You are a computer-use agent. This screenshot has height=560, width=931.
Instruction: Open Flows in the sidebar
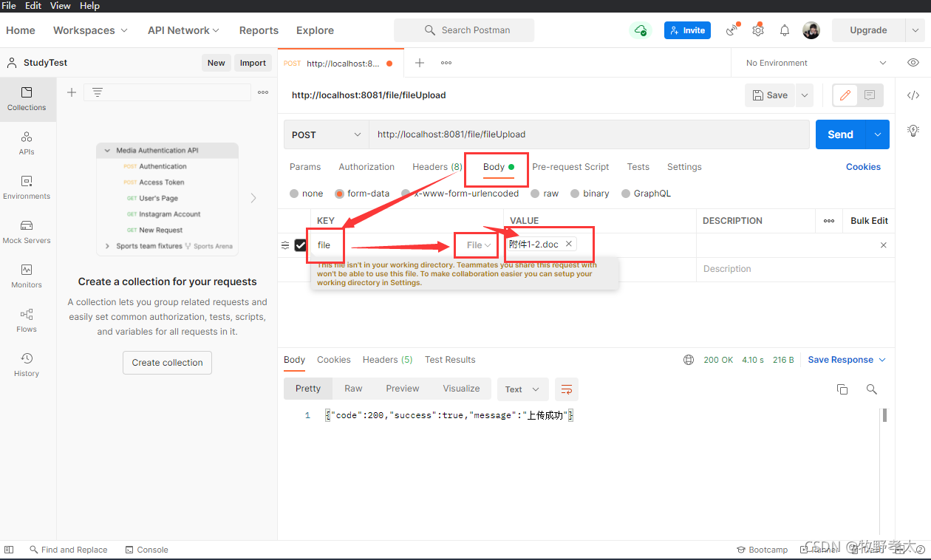pos(27,321)
